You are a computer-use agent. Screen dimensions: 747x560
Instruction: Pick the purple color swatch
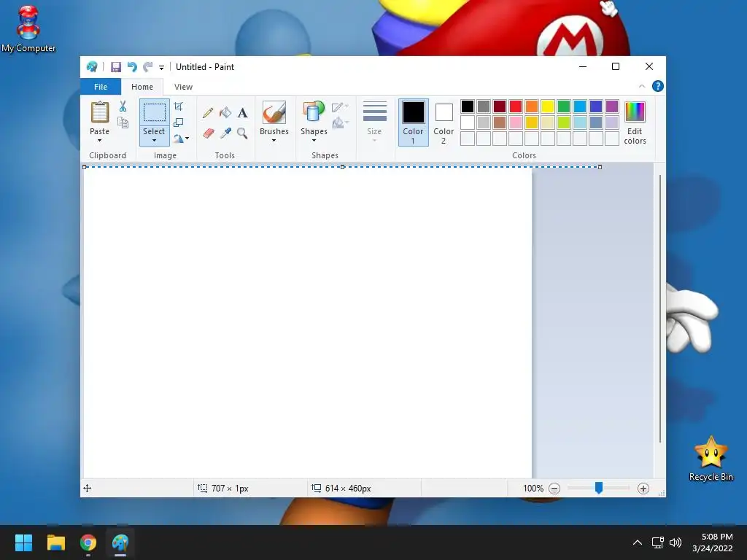tap(612, 106)
